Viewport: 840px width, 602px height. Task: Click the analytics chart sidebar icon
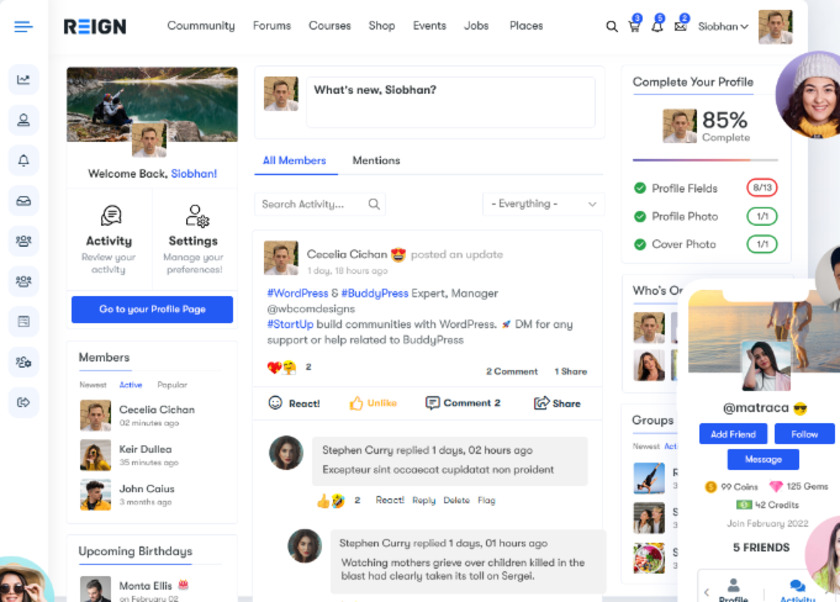(24, 80)
